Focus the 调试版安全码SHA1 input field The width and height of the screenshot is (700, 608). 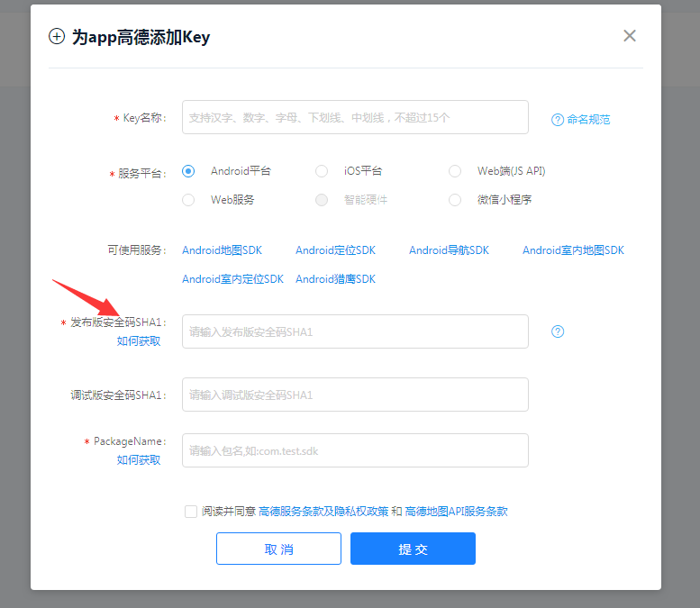[355, 395]
